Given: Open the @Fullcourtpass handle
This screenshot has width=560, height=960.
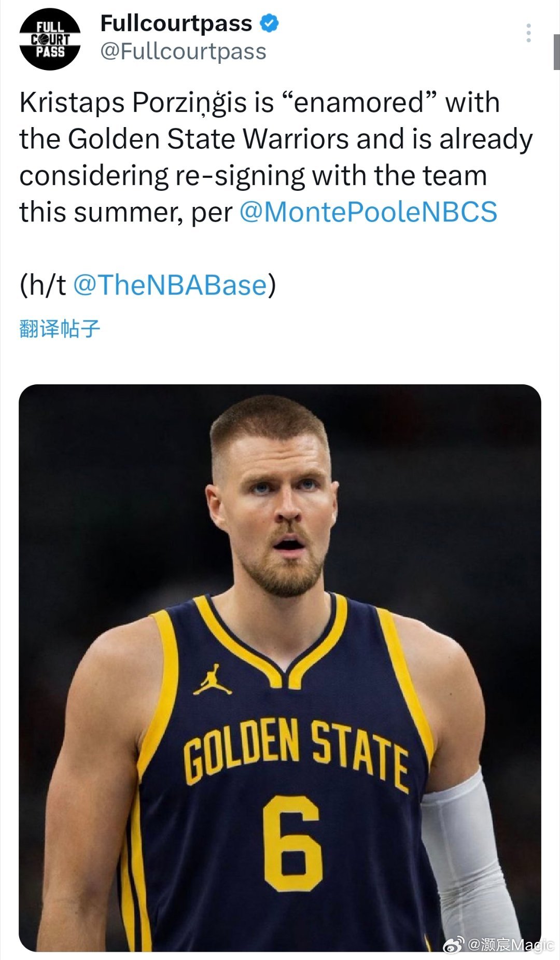Looking at the screenshot, I should click(183, 51).
